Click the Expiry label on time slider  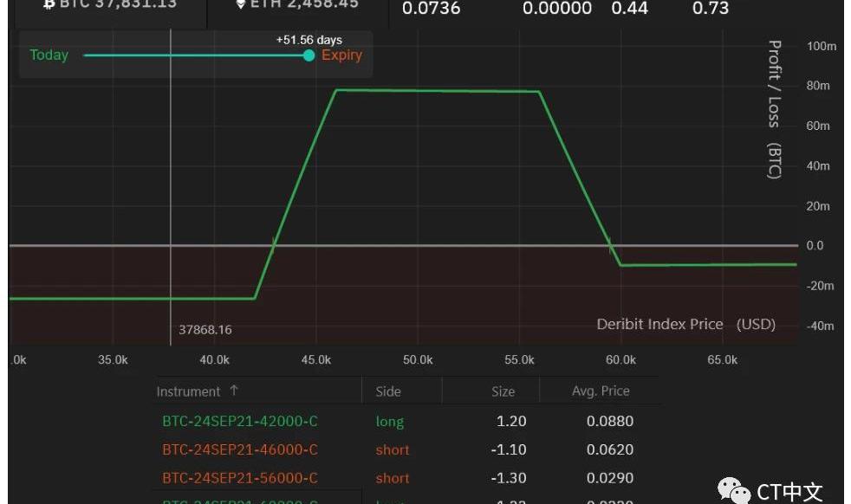pos(341,55)
